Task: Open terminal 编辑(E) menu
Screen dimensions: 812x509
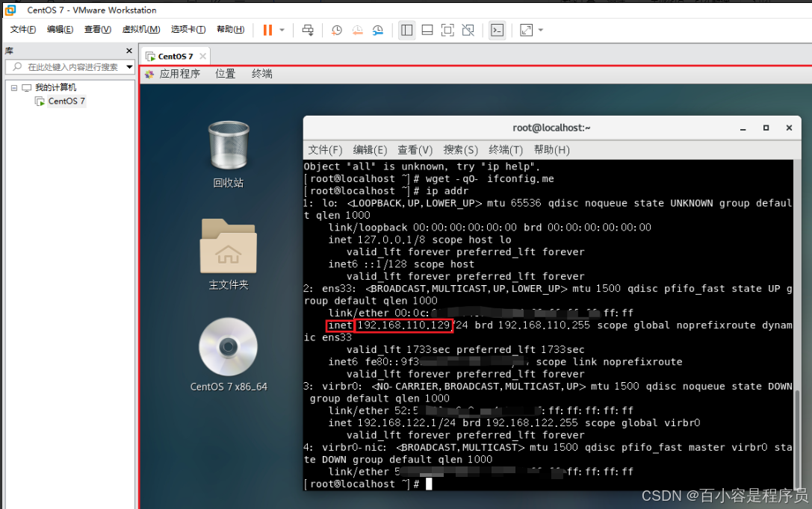Action: pos(370,150)
